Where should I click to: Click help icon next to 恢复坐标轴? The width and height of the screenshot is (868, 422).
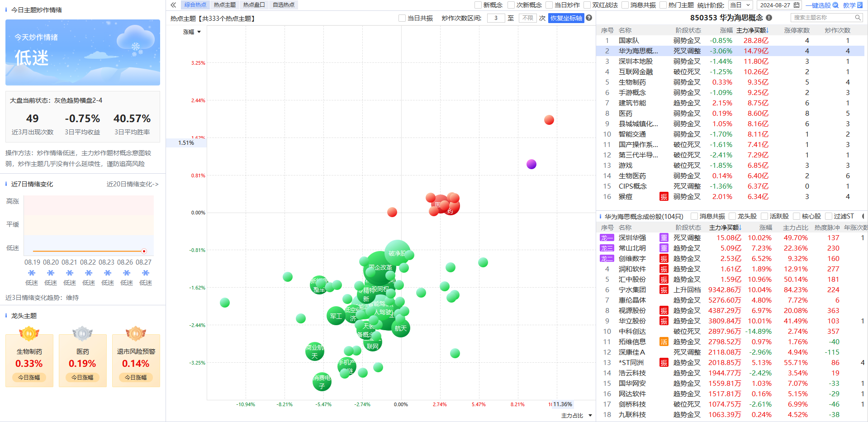click(589, 18)
